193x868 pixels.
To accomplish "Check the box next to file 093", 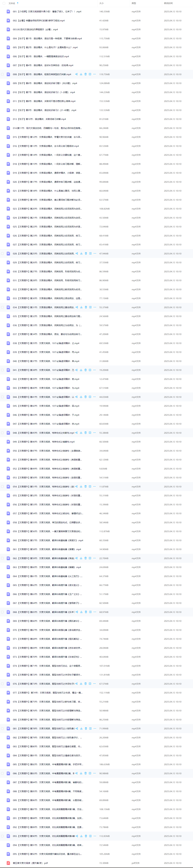I will pos(3,836).
